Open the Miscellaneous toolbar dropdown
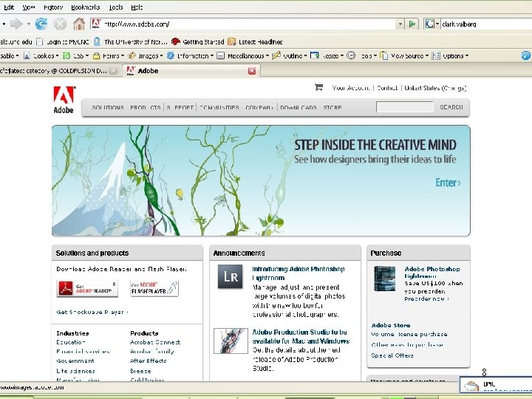The image size is (532, 399). [x=242, y=55]
